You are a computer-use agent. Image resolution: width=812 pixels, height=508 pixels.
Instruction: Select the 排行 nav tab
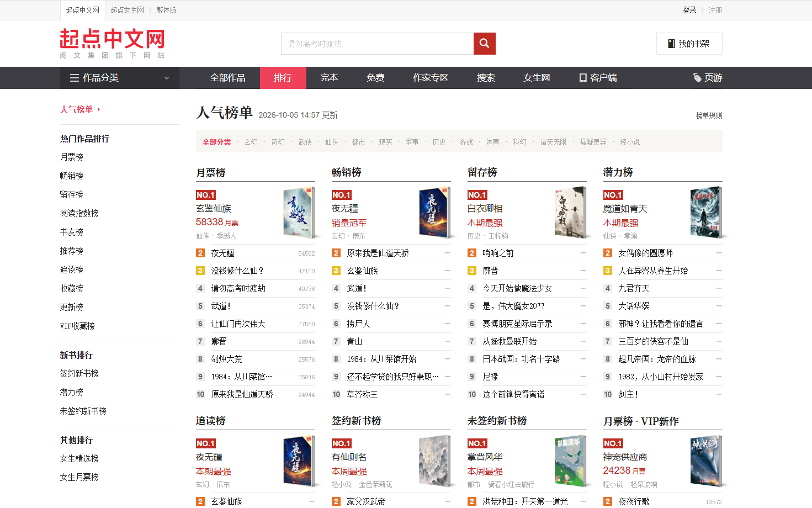[283, 78]
